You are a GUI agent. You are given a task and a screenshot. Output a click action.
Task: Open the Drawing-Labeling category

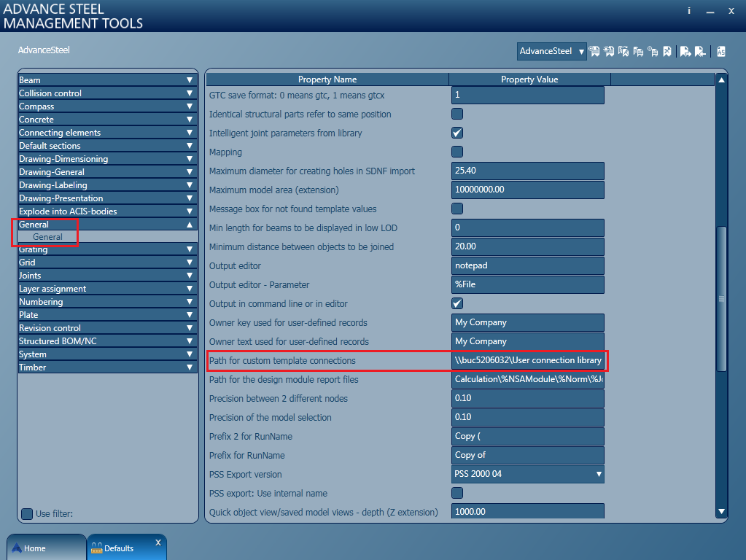pos(107,185)
